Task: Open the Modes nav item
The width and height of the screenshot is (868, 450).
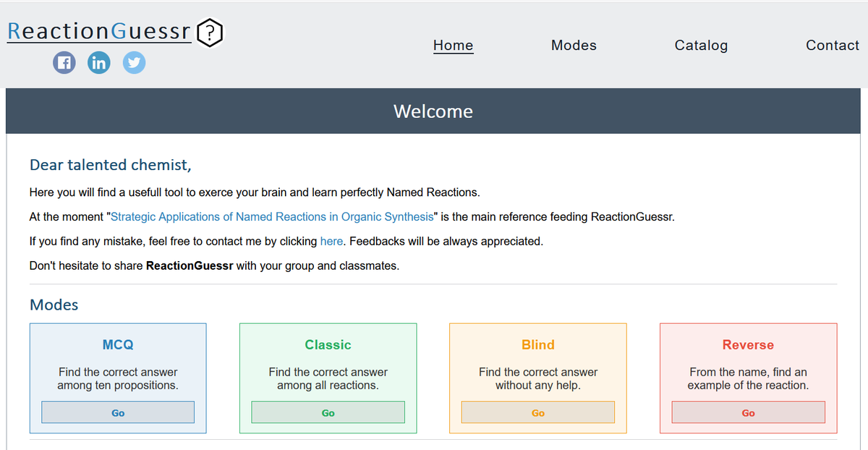Action: pyautogui.click(x=574, y=45)
